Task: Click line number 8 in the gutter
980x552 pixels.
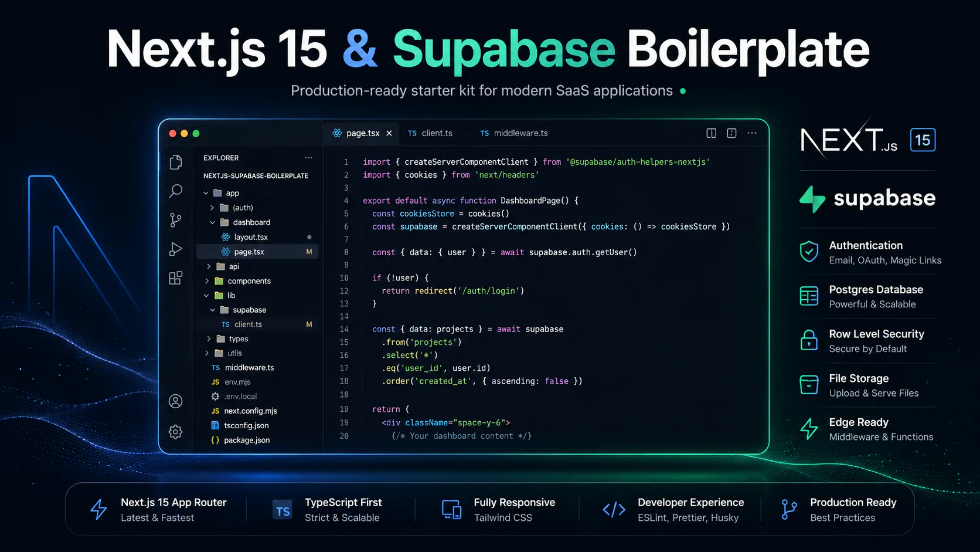Action: click(346, 252)
